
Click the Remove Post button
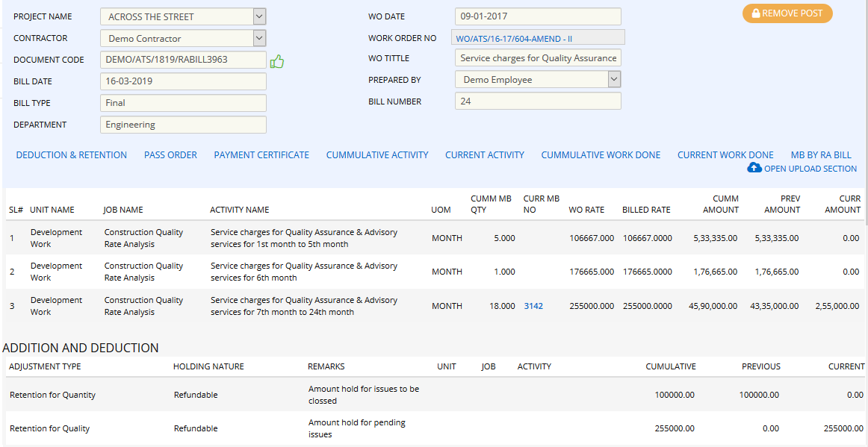787,13
